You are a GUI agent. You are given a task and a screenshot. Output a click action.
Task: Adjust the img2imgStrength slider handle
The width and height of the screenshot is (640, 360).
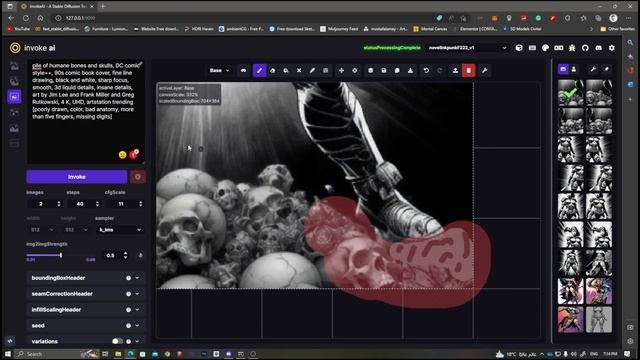61,255
